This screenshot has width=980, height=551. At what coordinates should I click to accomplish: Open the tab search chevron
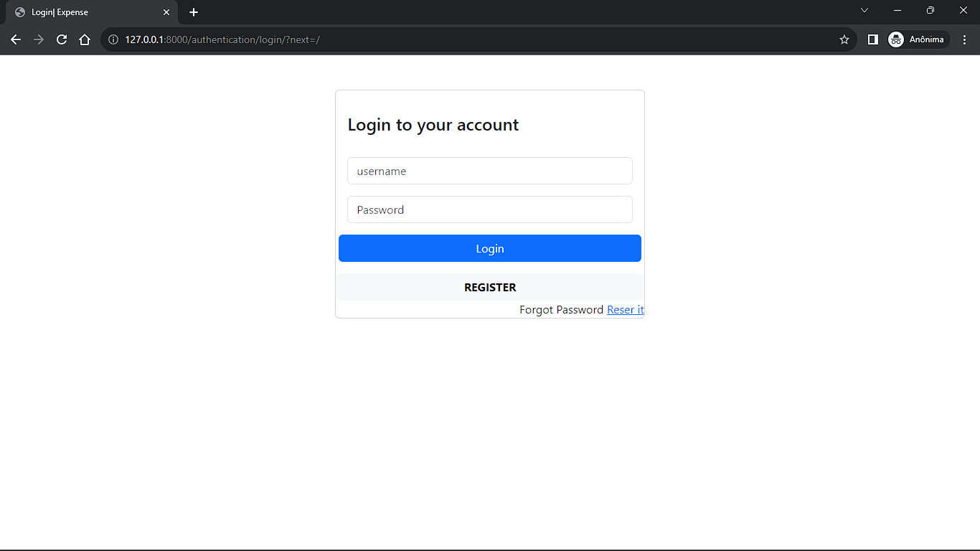click(864, 10)
